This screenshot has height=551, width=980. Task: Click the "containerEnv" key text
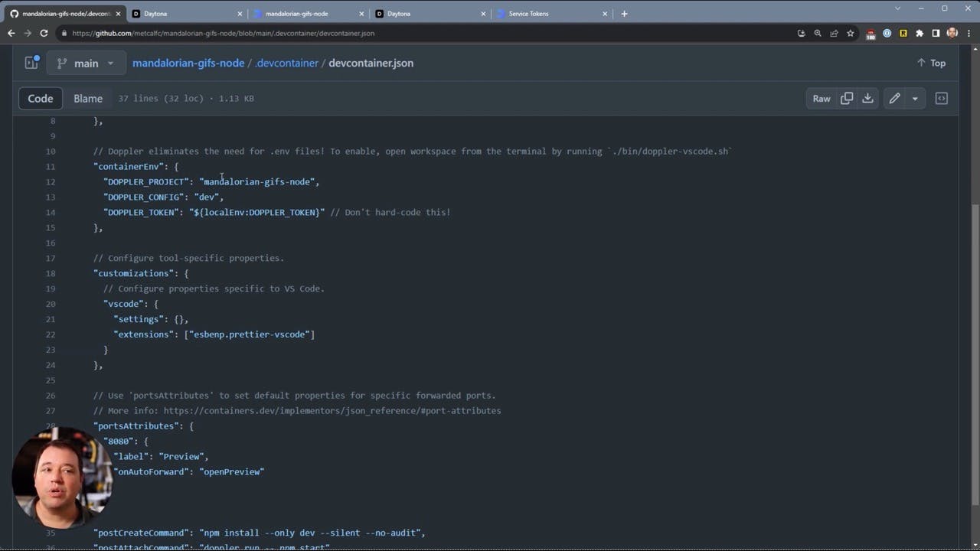[129, 166]
